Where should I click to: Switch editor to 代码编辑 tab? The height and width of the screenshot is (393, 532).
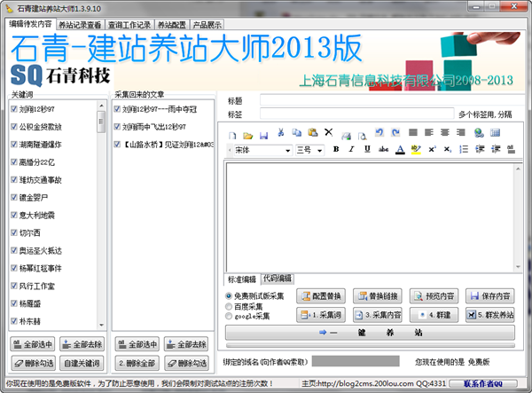(x=278, y=279)
